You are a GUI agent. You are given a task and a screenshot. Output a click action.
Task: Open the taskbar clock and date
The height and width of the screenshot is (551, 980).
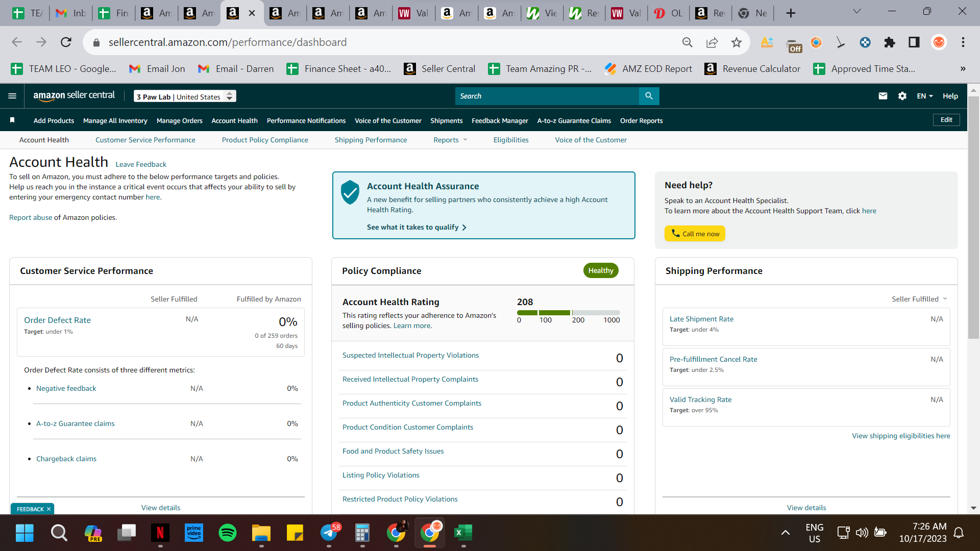tap(923, 533)
